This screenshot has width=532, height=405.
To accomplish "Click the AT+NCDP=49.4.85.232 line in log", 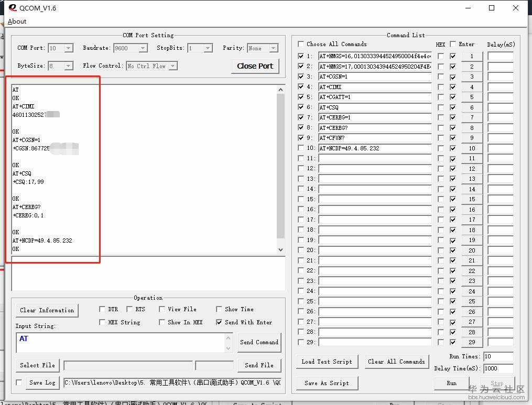I will [x=42, y=240].
